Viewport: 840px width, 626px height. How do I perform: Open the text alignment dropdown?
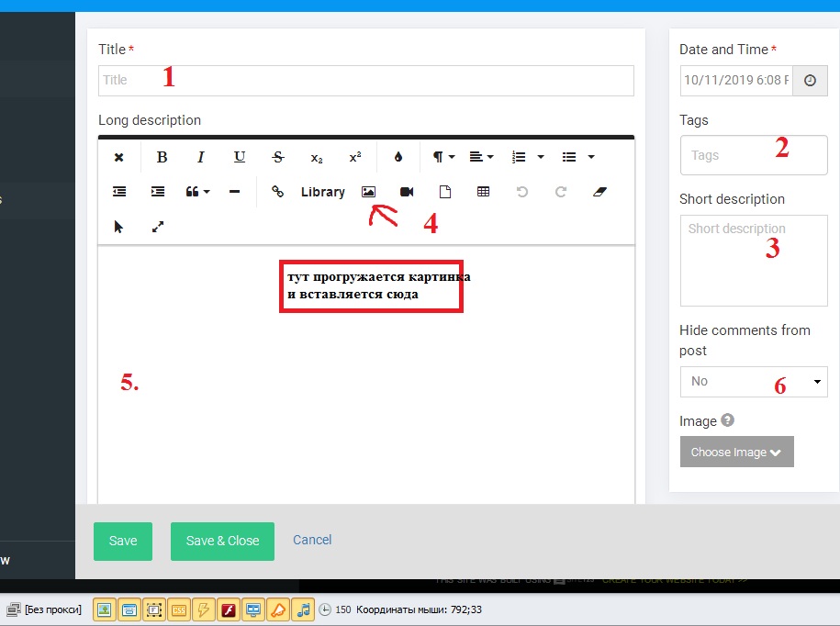click(481, 157)
